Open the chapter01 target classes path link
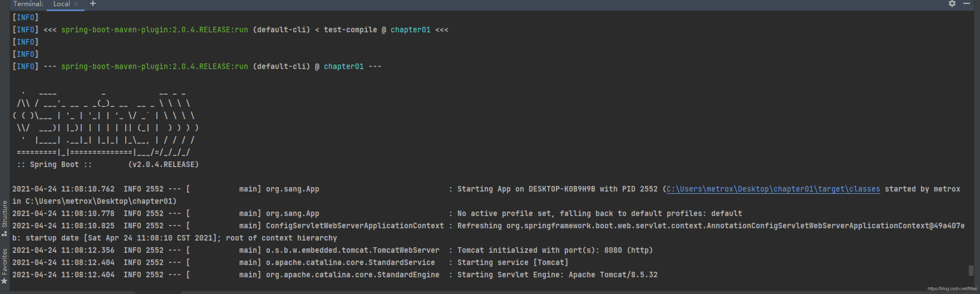980x294 pixels. tap(773, 189)
